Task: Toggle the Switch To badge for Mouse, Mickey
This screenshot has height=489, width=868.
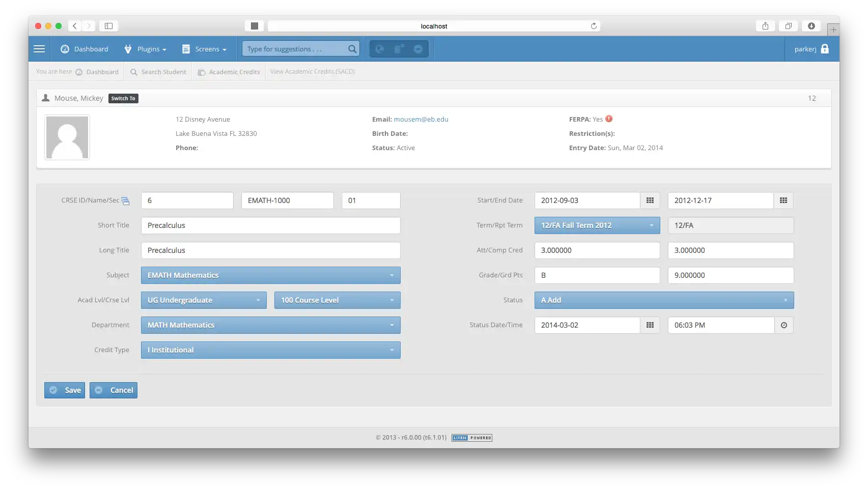Action: 123,98
